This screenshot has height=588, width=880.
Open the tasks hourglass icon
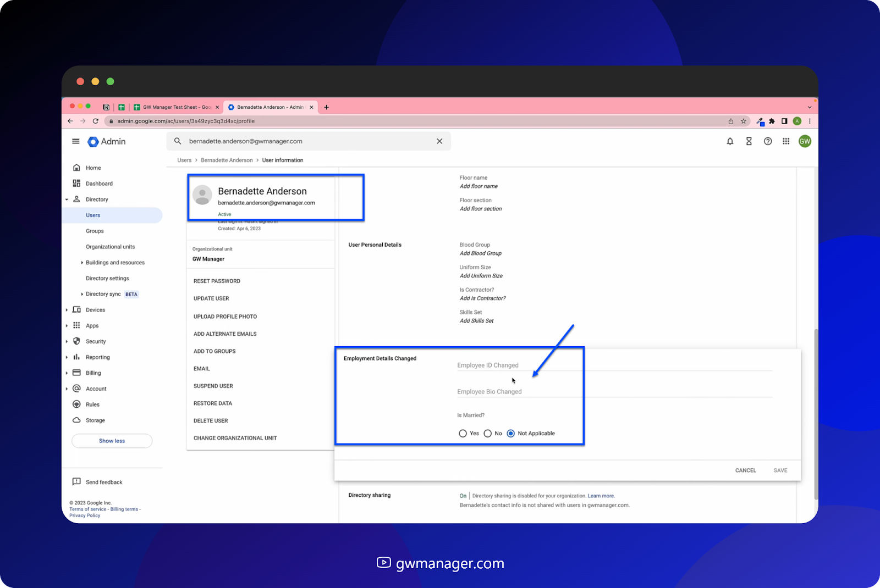pyautogui.click(x=749, y=141)
